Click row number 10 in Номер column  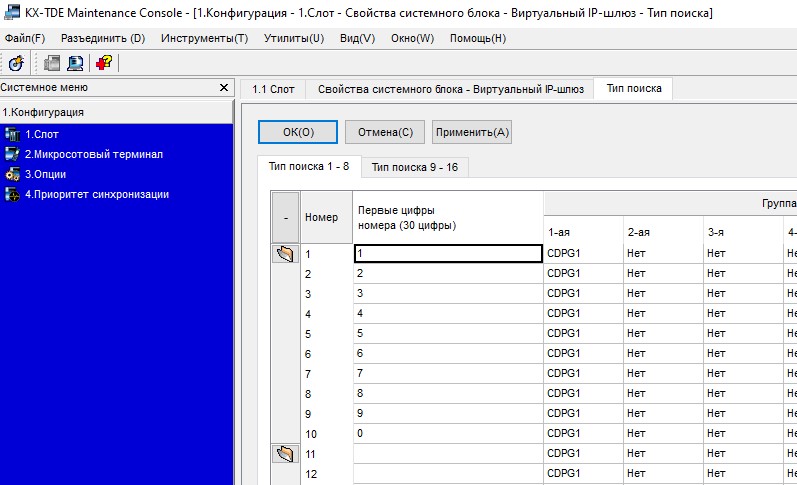(326, 434)
